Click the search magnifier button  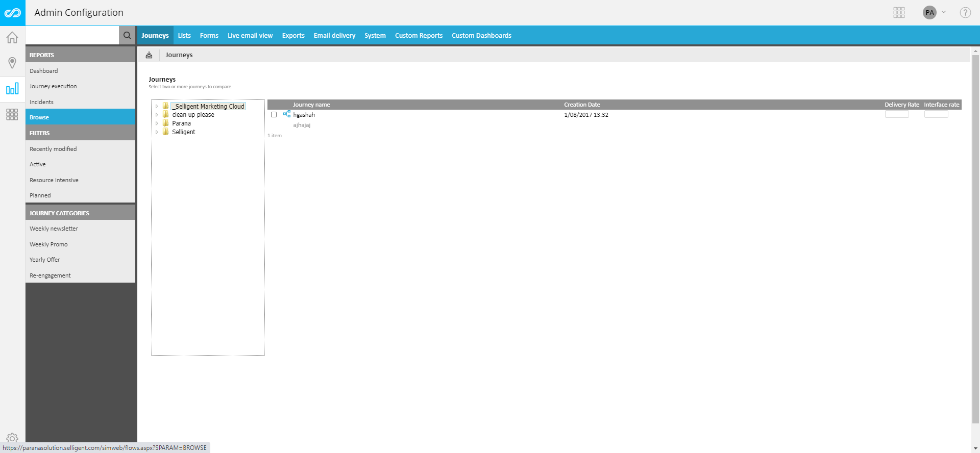click(127, 35)
